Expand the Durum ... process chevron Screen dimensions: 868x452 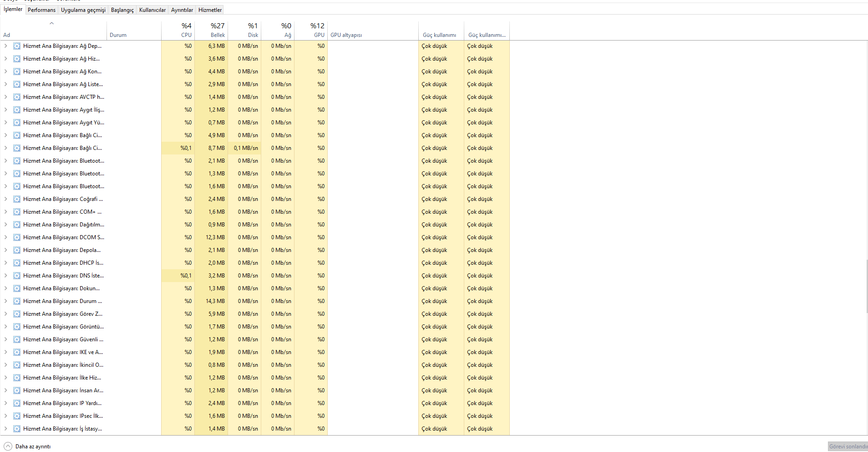[5, 301]
